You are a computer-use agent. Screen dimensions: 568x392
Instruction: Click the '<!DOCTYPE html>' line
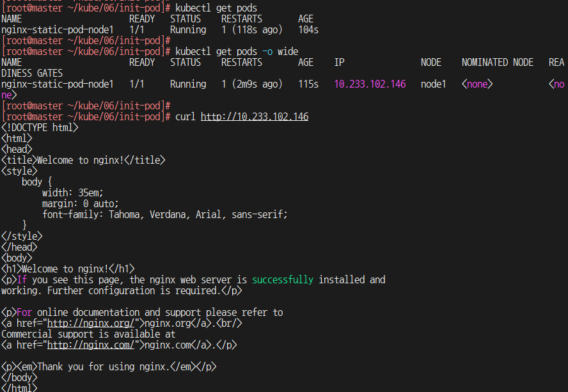40,127
